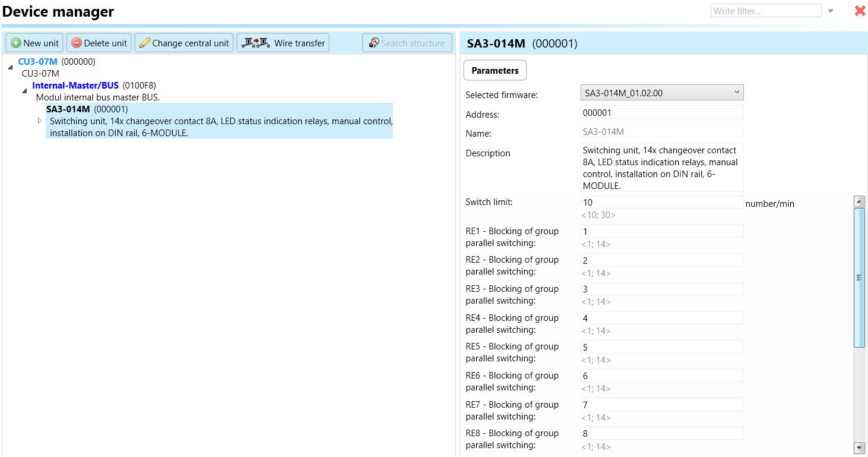Click into the Write filter field
Viewport: 868px width, 457px height.
(765, 11)
